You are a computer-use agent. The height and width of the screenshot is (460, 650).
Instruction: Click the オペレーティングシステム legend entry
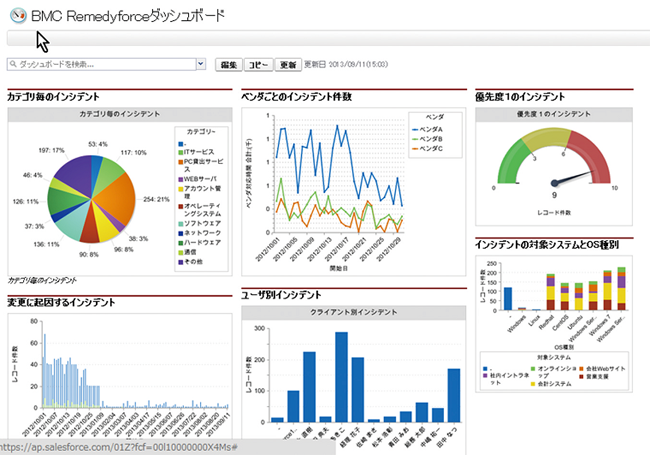(x=200, y=210)
